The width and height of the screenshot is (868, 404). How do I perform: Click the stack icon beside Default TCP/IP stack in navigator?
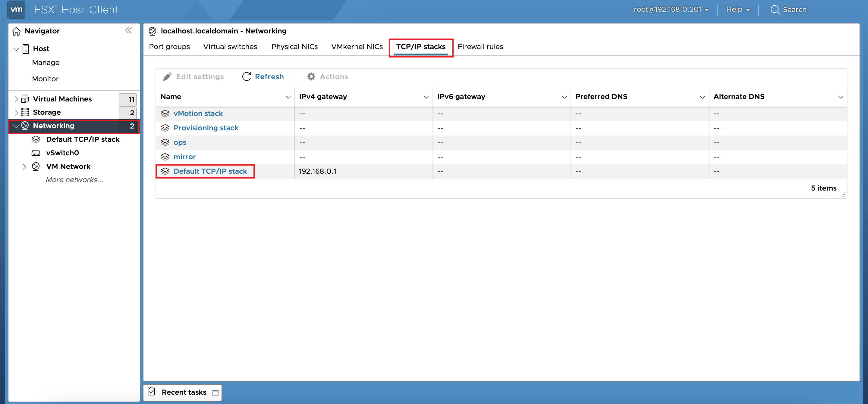tap(36, 139)
